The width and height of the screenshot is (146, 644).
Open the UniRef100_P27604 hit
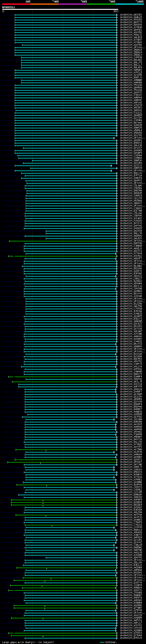click(131, 254)
